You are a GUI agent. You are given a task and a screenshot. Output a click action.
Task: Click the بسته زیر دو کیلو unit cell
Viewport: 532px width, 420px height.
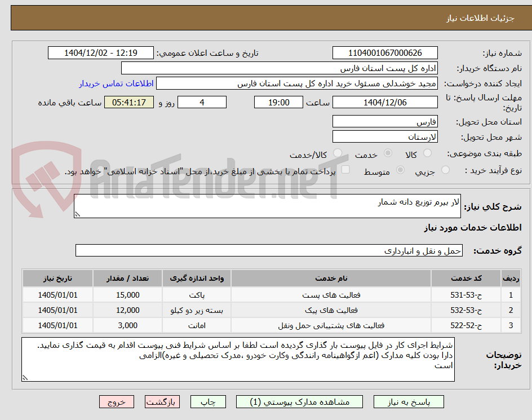[x=197, y=310]
